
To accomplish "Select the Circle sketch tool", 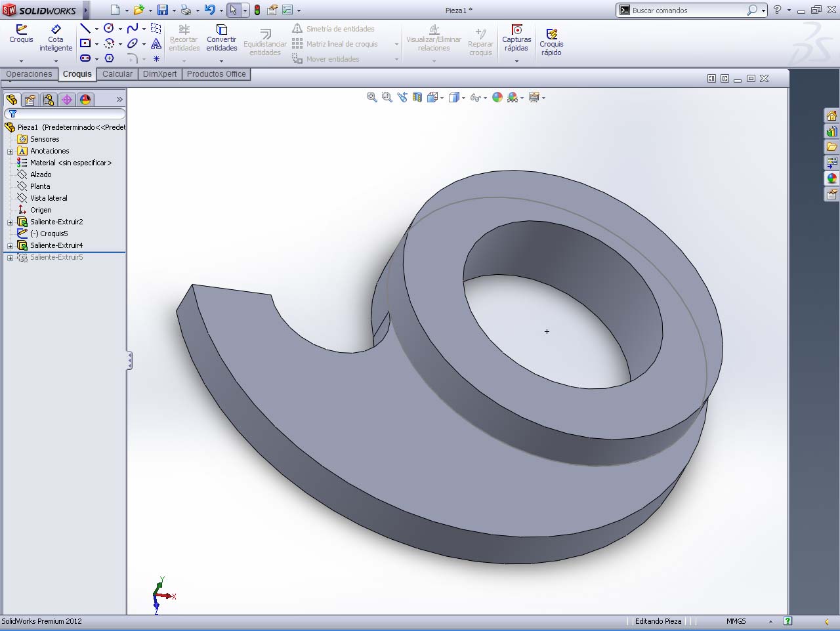I will pos(109,28).
